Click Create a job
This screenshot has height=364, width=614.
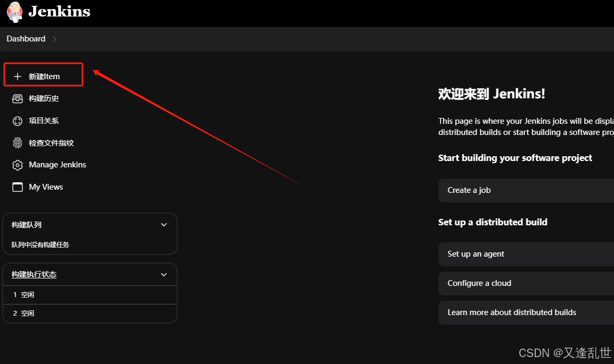(x=526, y=190)
